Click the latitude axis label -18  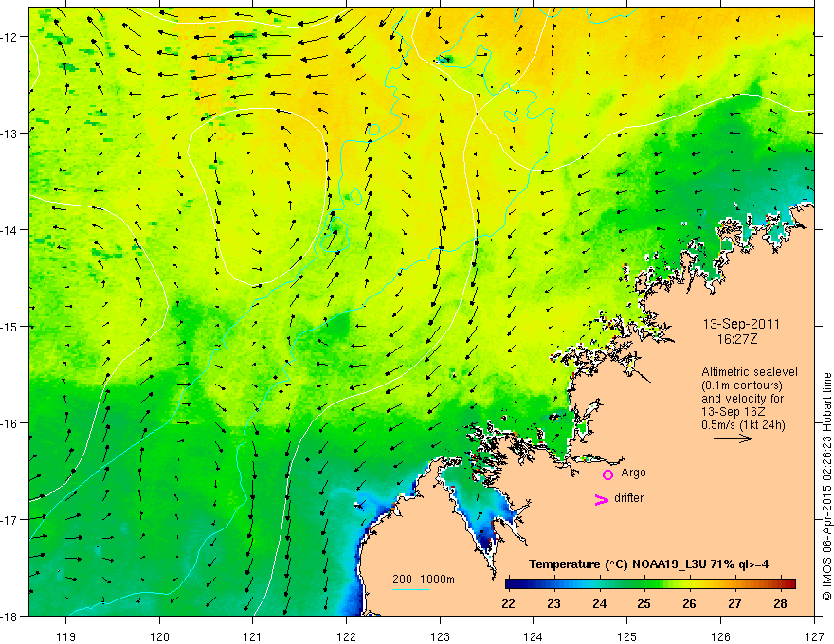pos(10,616)
